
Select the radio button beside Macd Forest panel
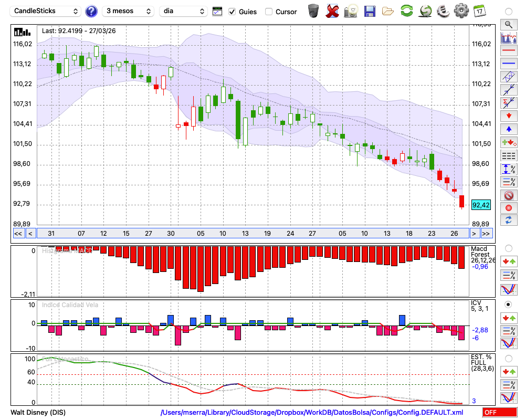click(508, 248)
